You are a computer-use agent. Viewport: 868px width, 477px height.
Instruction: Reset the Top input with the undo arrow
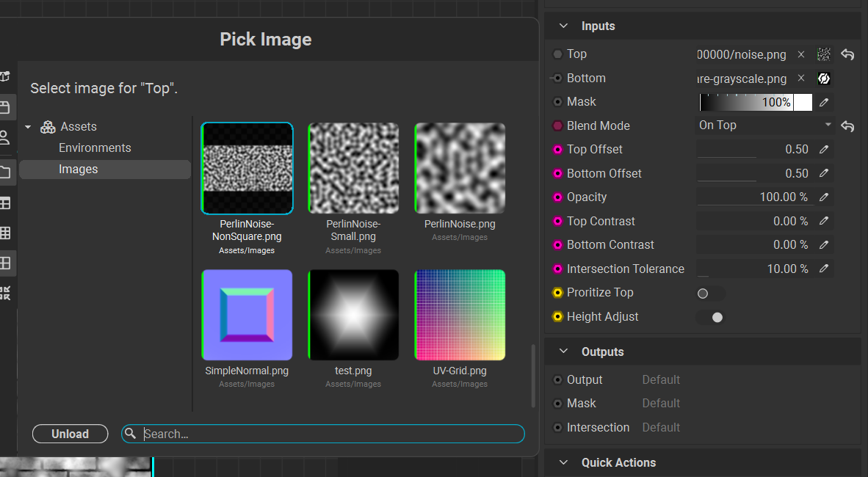click(847, 54)
